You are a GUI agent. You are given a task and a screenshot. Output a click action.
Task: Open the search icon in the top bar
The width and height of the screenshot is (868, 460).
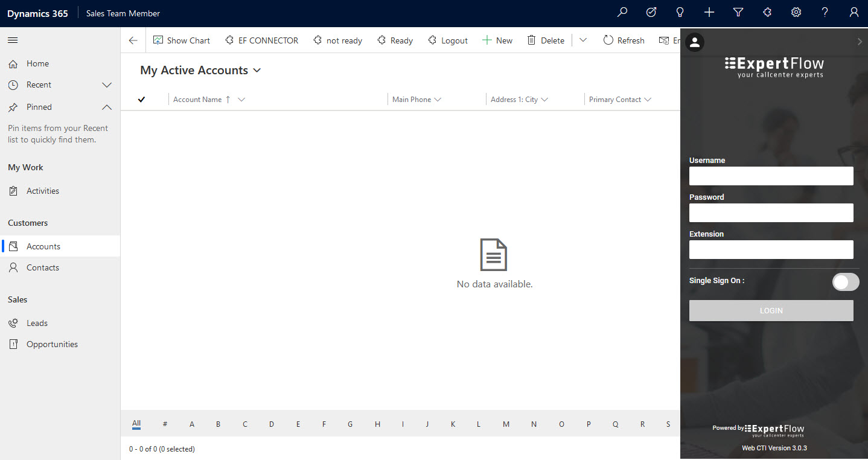[x=622, y=12]
